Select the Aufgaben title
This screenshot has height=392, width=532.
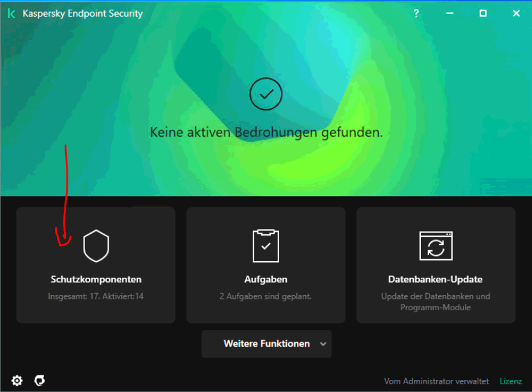pyautogui.click(x=266, y=280)
